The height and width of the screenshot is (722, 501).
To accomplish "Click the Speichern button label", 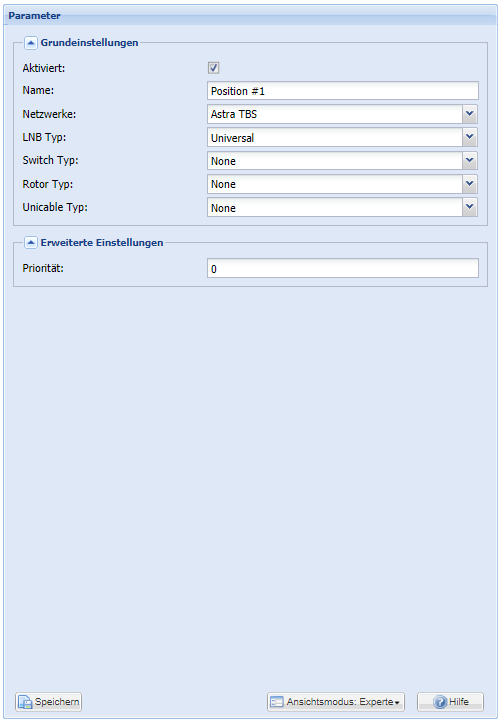I will (x=57, y=702).
